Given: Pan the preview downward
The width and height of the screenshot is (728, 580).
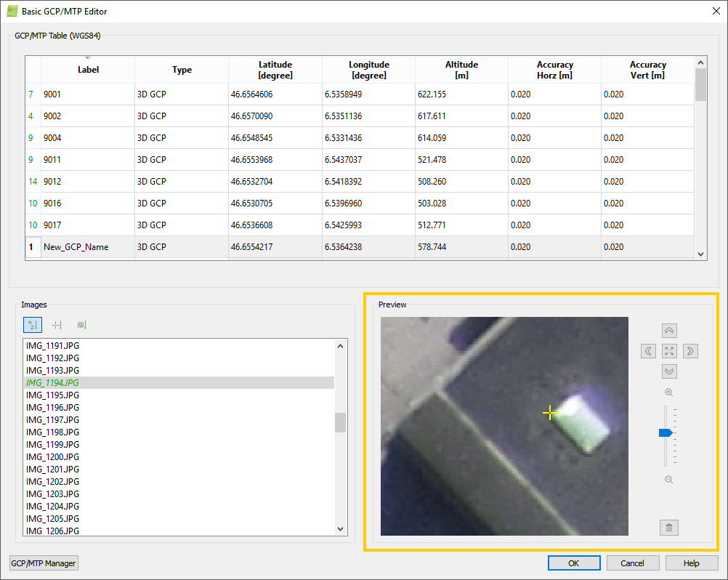Looking at the screenshot, I should tap(669, 371).
